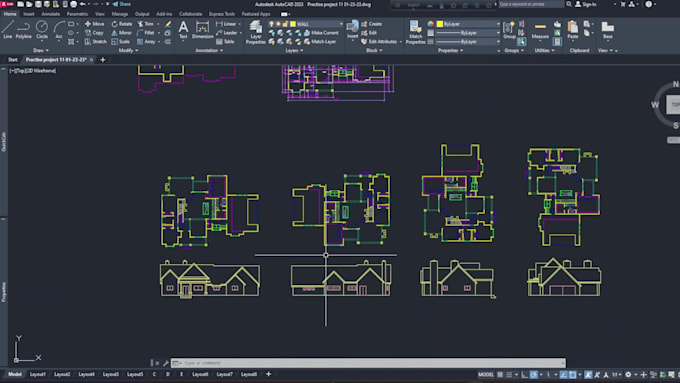Click the Rotate tool
The height and width of the screenshot is (383, 680).
point(121,24)
